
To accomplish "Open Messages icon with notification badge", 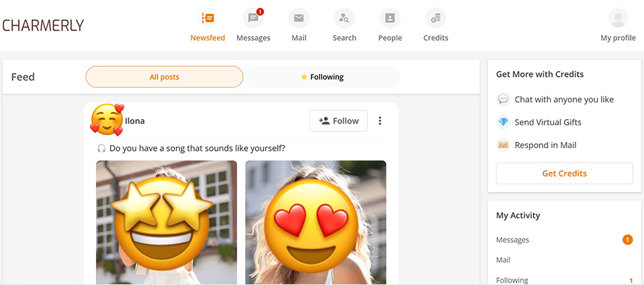I will point(253,18).
